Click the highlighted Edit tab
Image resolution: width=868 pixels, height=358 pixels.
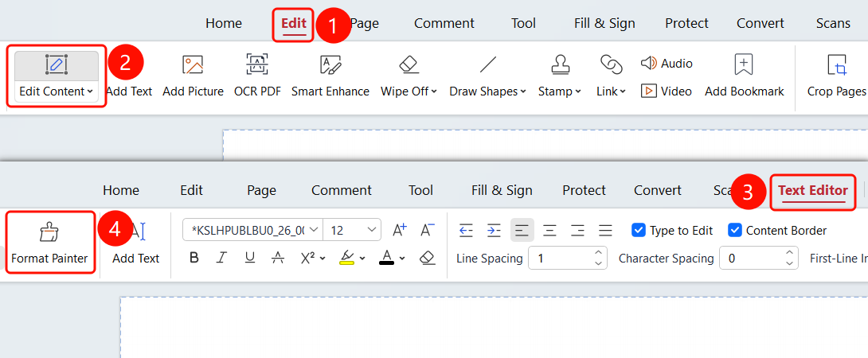coord(293,24)
